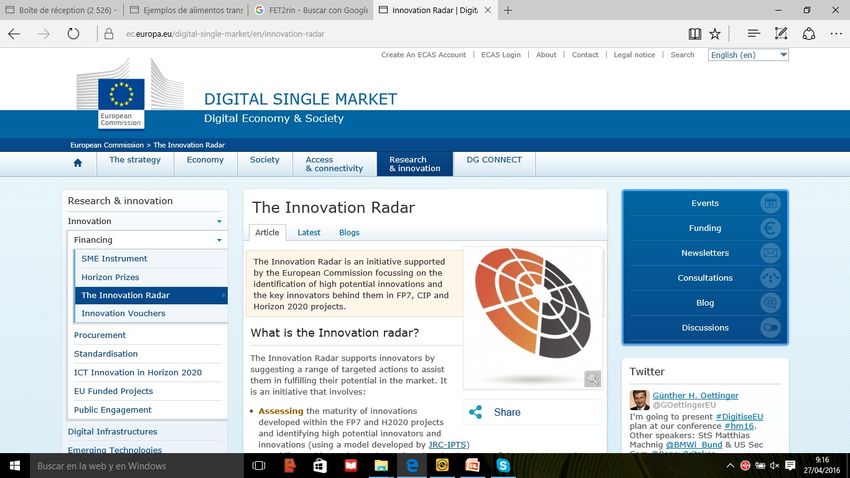Open the Economy menu item
The image size is (850, 478).
205,160
